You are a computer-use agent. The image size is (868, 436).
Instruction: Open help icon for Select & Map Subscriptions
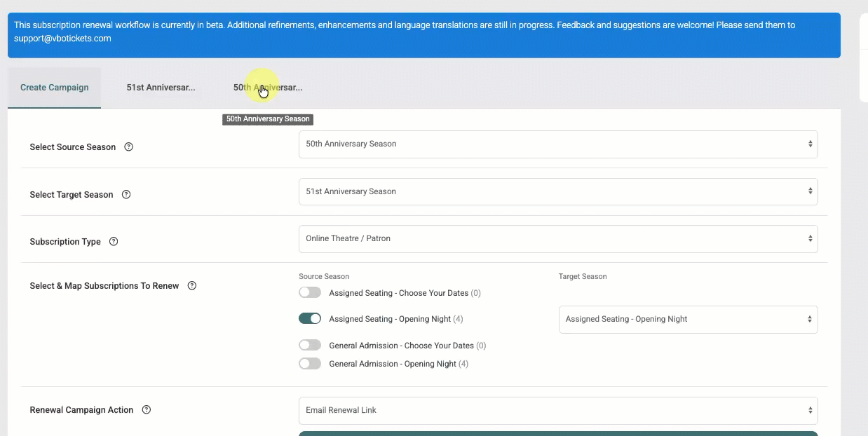point(192,286)
